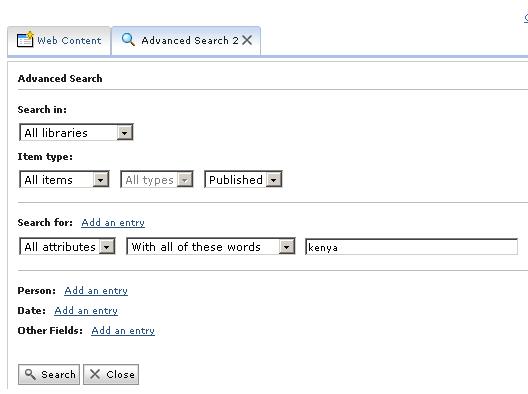Click the disabled All types dropdown
This screenshot has width=528, height=394.
pos(157,179)
